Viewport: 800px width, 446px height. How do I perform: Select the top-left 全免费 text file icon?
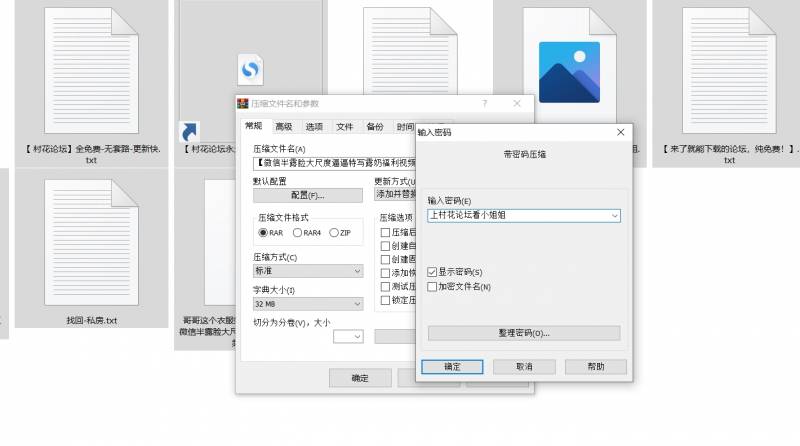91,70
